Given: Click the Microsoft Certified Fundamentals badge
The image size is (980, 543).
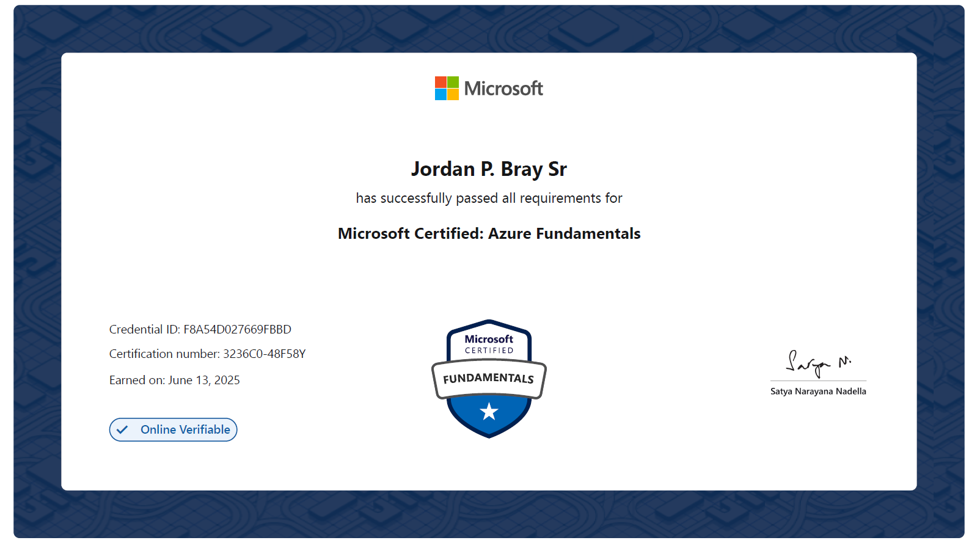Looking at the screenshot, I should pyautogui.click(x=489, y=379).
